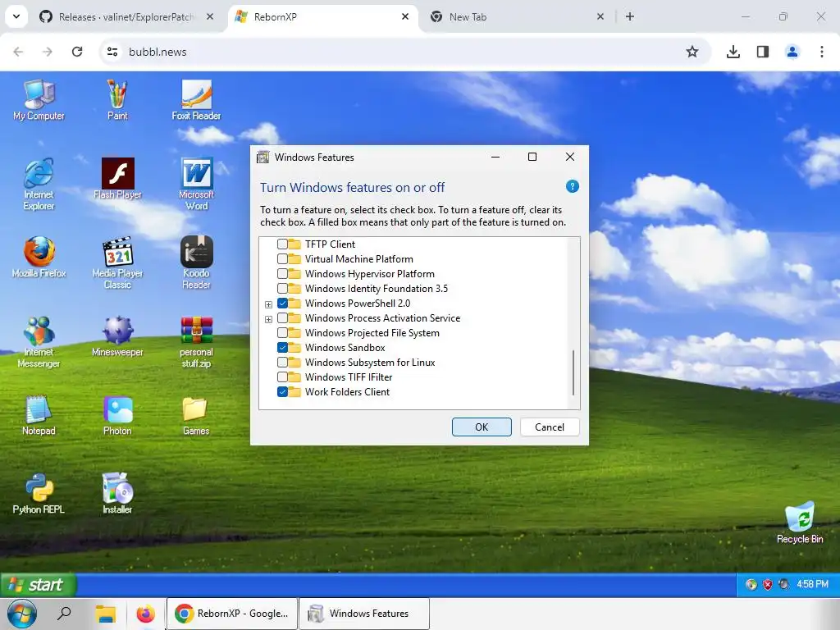
Task: Go back in browser history
Action: 18,52
